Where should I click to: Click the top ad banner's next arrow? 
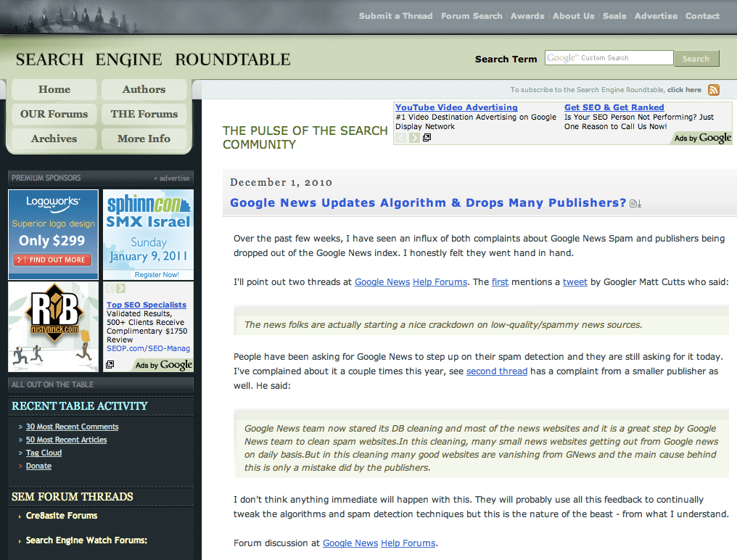pos(414,138)
